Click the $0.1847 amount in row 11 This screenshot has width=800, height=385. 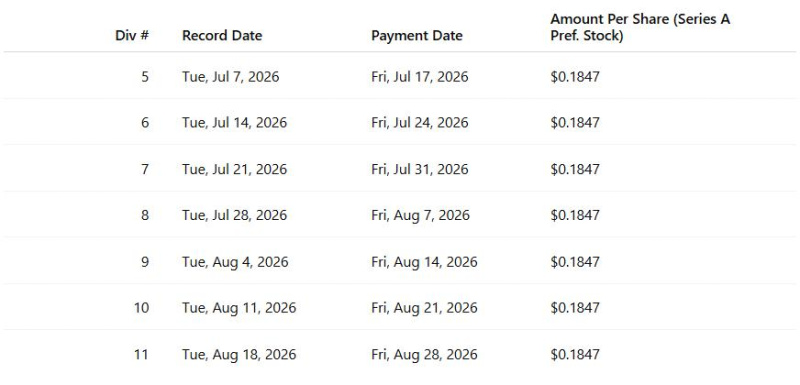575,354
